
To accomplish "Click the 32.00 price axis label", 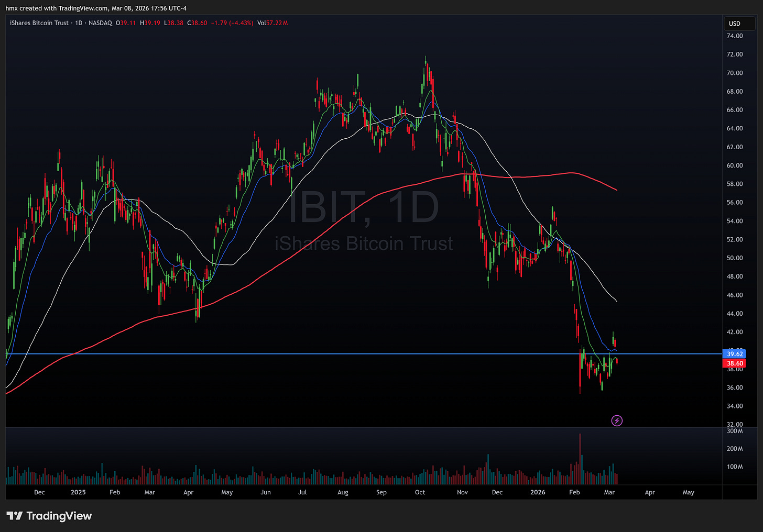I will (734, 425).
